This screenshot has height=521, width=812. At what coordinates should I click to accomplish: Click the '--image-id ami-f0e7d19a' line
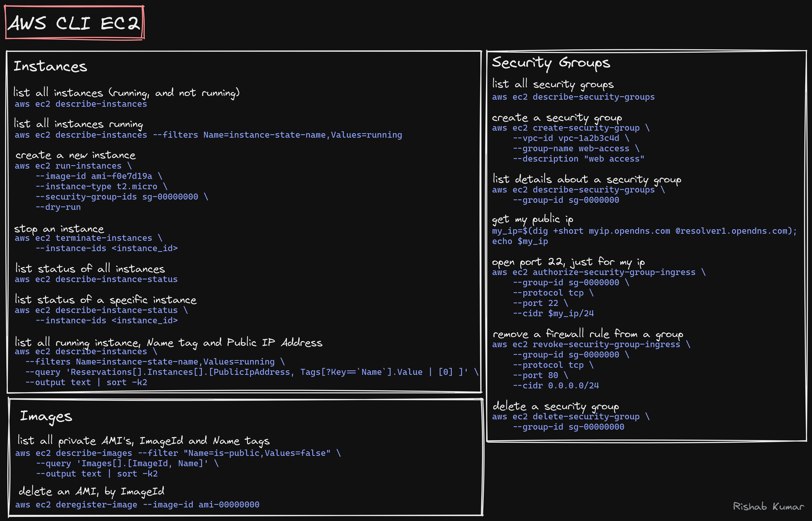pos(99,176)
